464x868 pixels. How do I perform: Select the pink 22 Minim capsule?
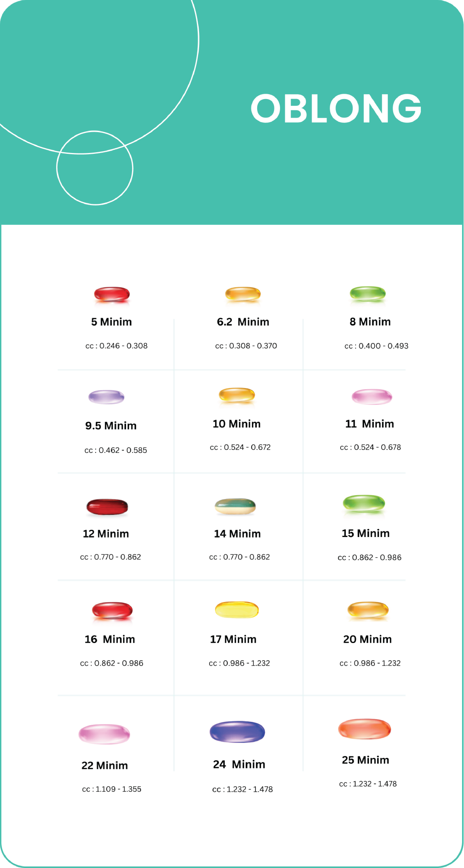tap(104, 734)
